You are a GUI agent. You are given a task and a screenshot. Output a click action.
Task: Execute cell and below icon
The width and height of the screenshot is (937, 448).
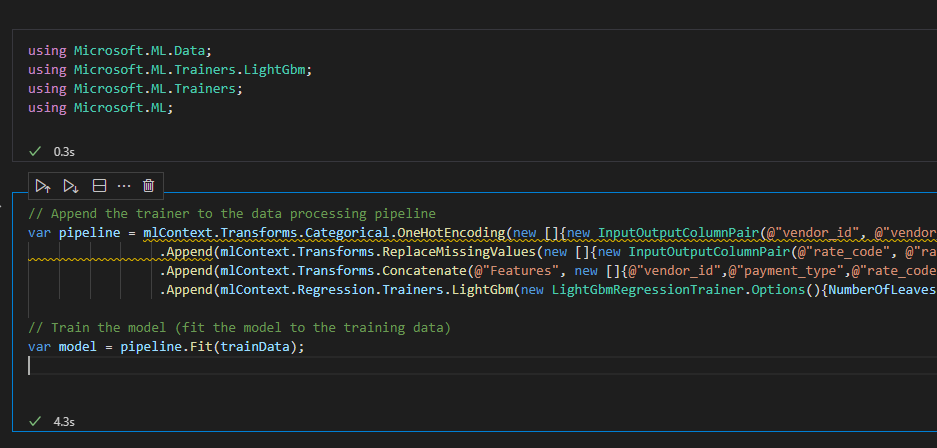tap(71, 186)
